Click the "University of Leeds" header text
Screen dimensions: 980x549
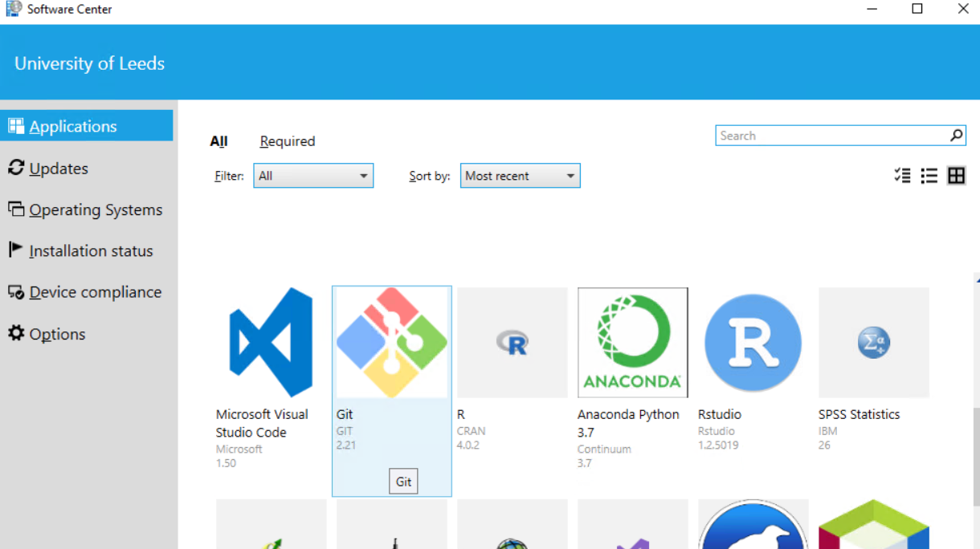pos(89,63)
